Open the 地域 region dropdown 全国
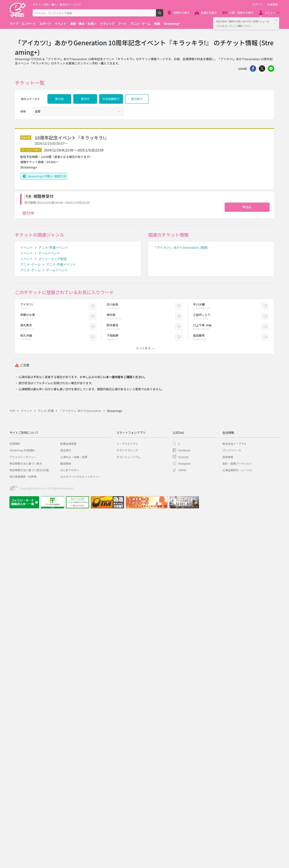 point(78,112)
